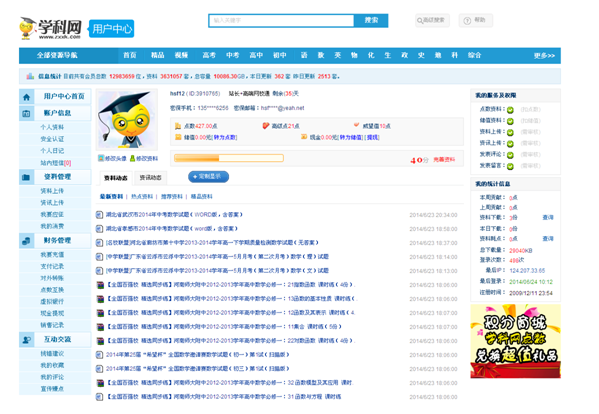Viewport: 599px width, 414px height.
Task: Click document icon of the 2014/6/23 20:34:00 row
Action: click(x=99, y=215)
